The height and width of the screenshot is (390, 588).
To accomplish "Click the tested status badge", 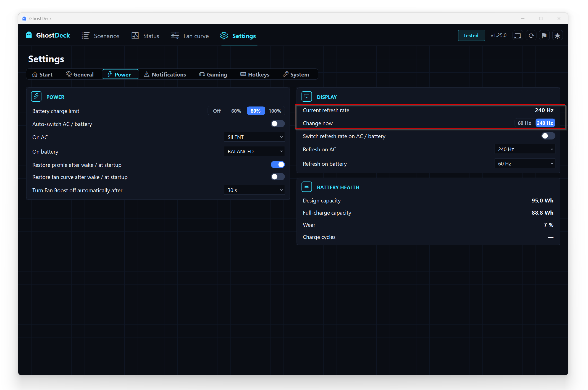I will pos(471,36).
